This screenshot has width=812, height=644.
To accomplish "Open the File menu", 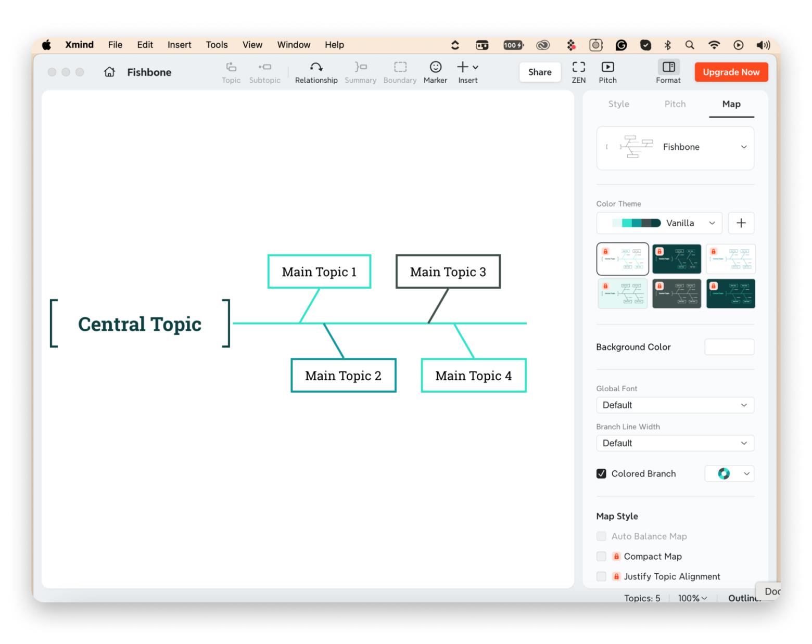I will (115, 45).
